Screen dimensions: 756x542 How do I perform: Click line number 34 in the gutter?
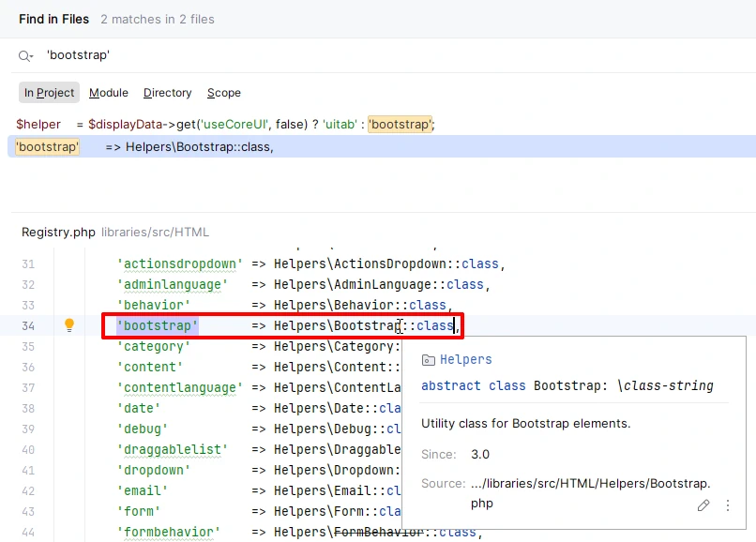28,324
